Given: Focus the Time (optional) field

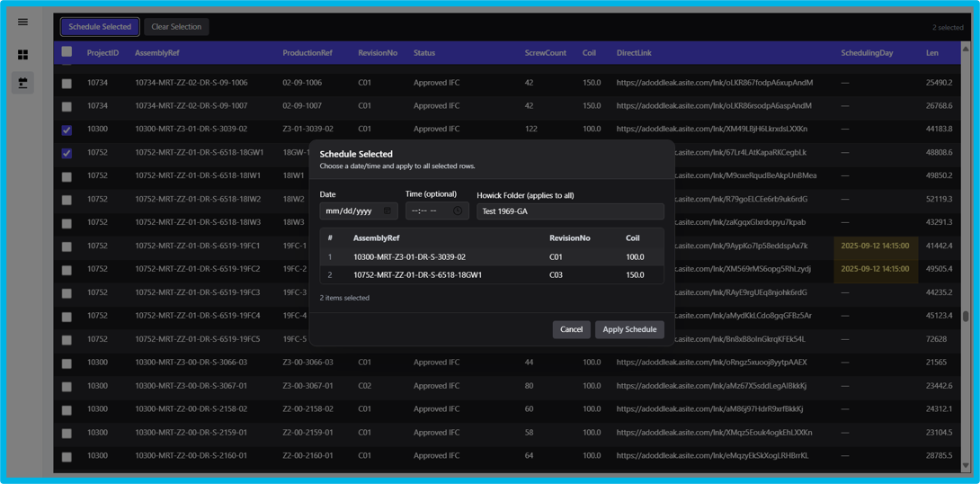Looking at the screenshot, I should click(x=437, y=211).
